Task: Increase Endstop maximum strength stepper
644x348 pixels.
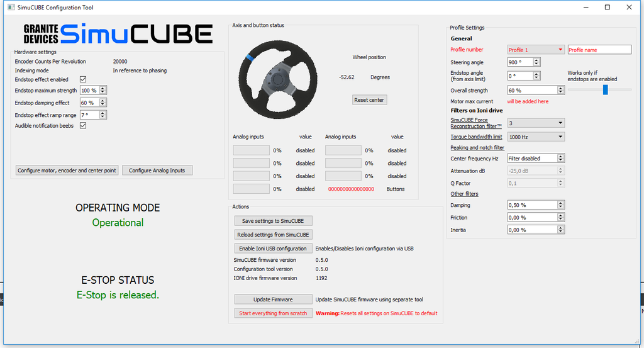Action: tap(103, 88)
